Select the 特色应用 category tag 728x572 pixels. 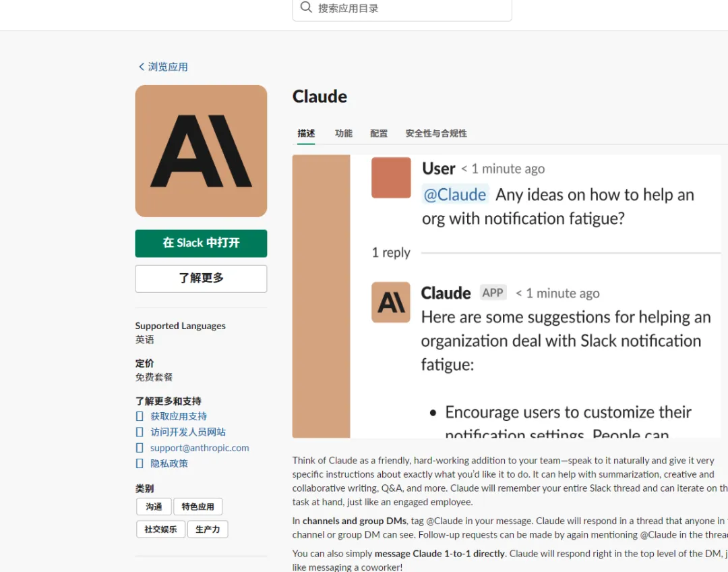click(x=198, y=507)
